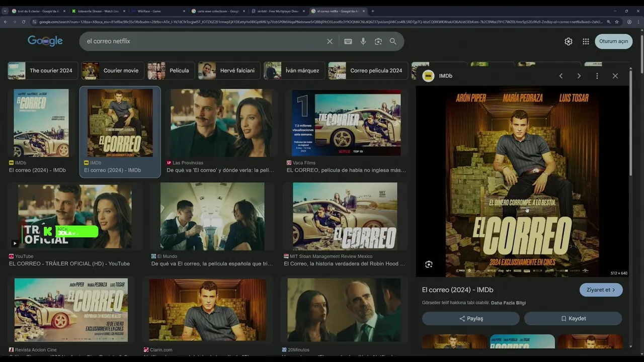The image size is (644, 362).
Task: Close the 'el correo netflix' tab
Action: 363,11
